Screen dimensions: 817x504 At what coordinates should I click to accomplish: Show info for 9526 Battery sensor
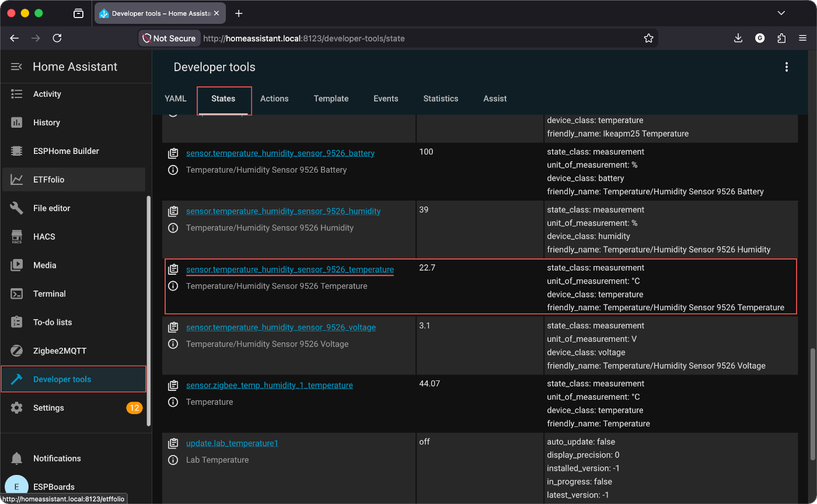point(173,170)
